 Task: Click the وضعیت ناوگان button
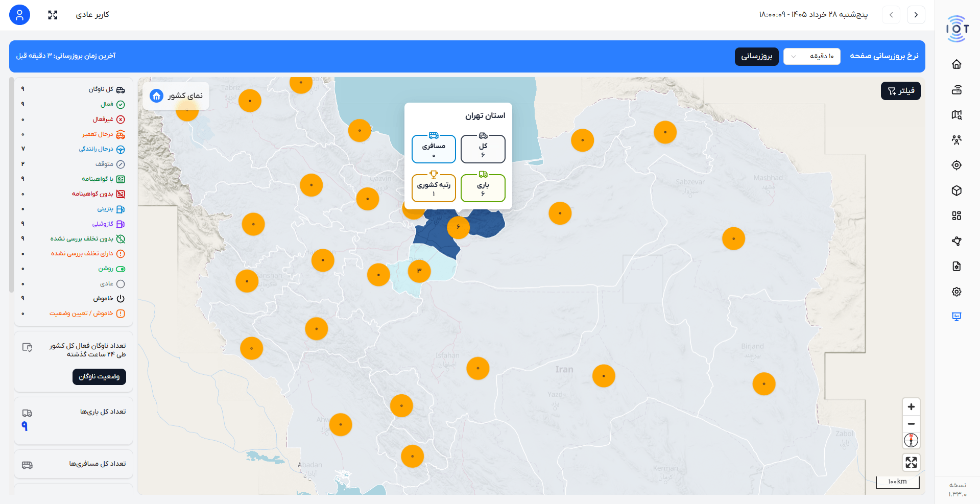click(99, 377)
